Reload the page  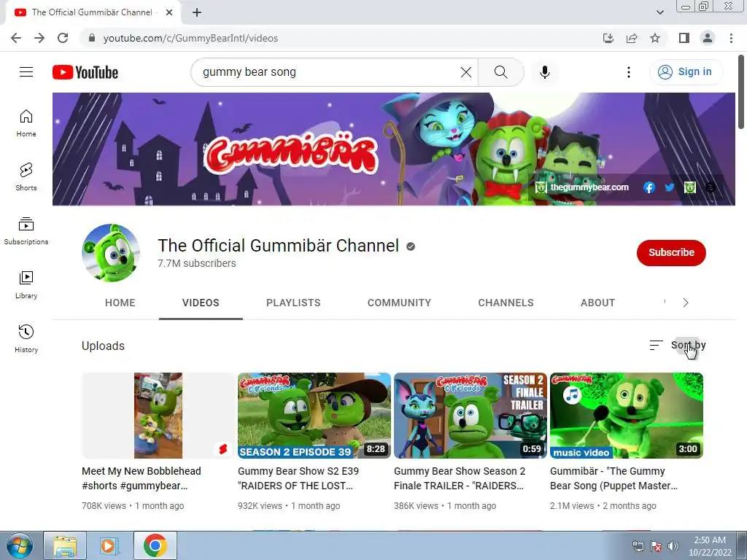coord(63,38)
